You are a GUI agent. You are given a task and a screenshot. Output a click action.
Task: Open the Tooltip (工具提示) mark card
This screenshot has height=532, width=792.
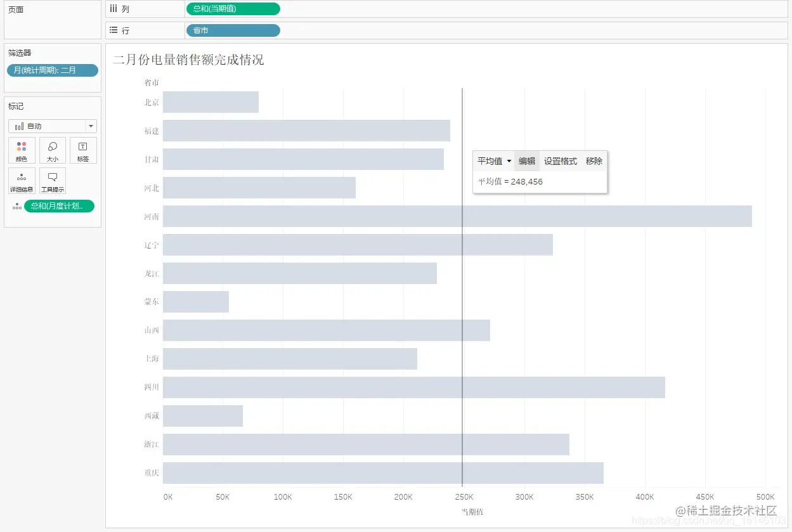(x=53, y=181)
